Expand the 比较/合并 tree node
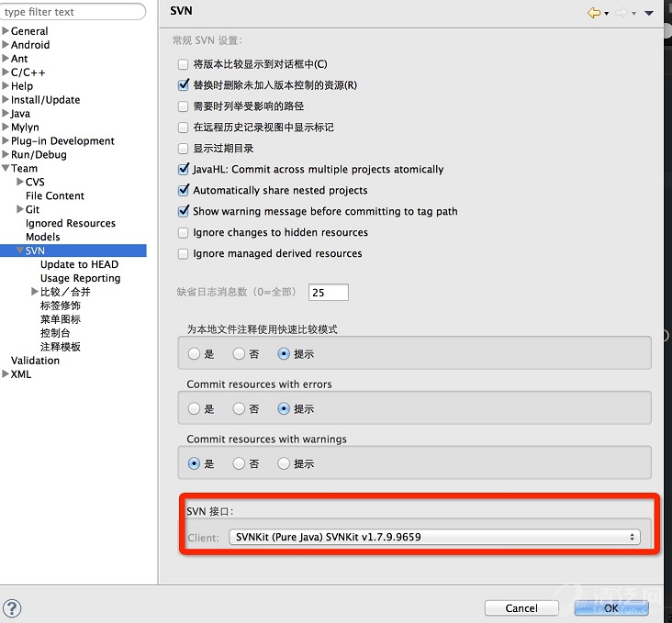This screenshot has width=672, height=623. click(35, 292)
